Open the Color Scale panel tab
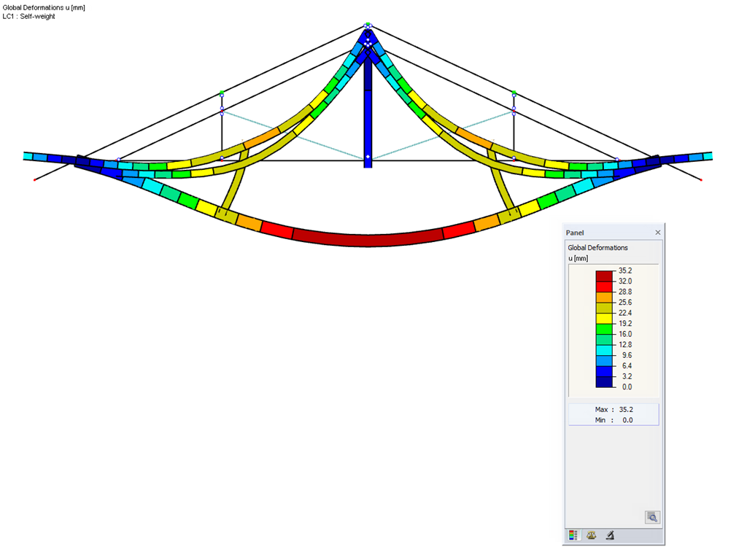 [x=575, y=535]
